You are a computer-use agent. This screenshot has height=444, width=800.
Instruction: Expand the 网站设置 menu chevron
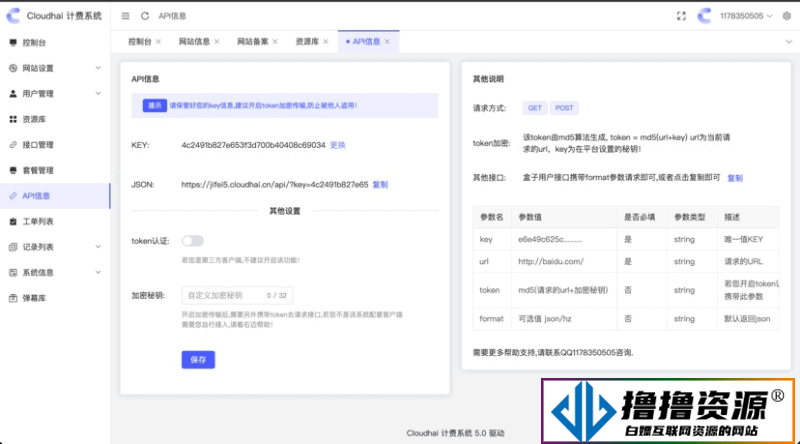pos(98,68)
